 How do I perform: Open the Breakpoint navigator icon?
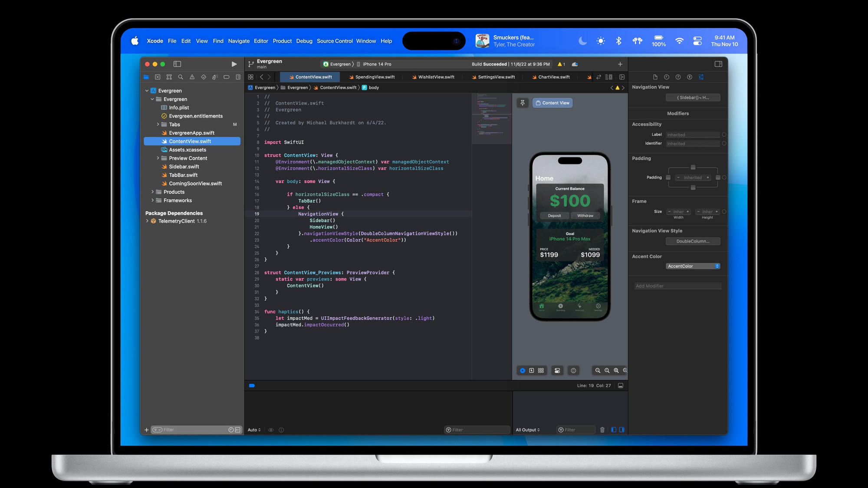(x=227, y=77)
